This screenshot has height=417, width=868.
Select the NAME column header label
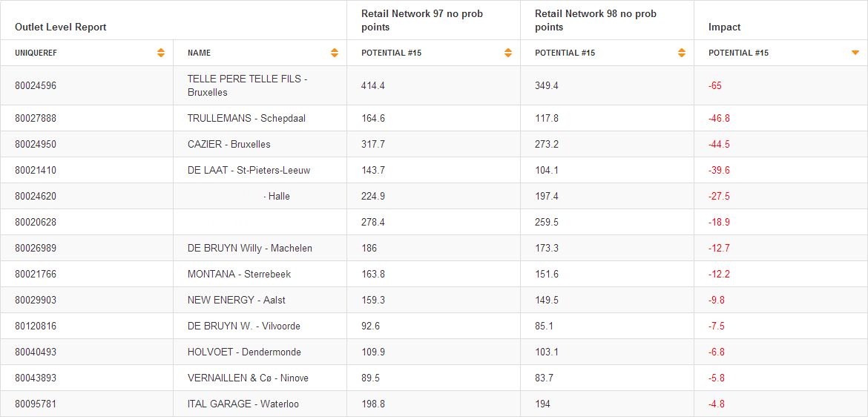click(x=199, y=53)
